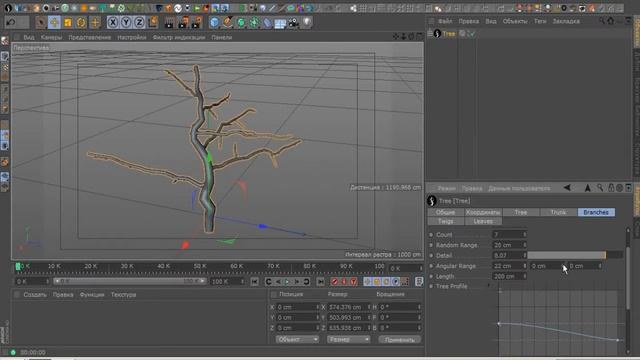Toggle Z axis lock
The image size is (640, 360).
pos(139,22)
